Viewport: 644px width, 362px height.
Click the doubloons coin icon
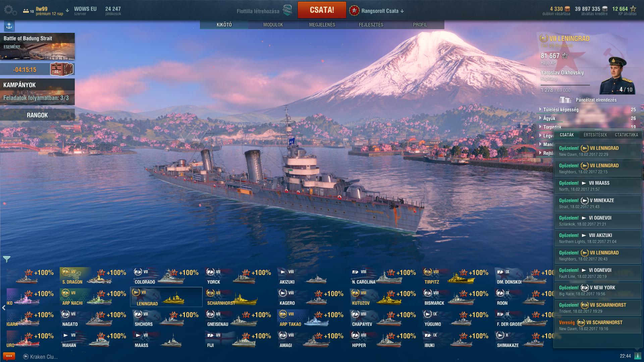point(567,9)
